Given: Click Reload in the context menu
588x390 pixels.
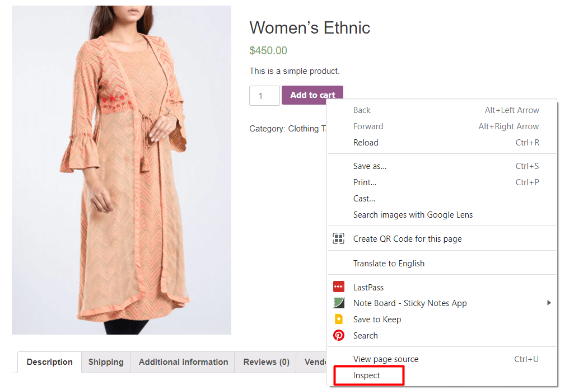Looking at the screenshot, I should [366, 142].
